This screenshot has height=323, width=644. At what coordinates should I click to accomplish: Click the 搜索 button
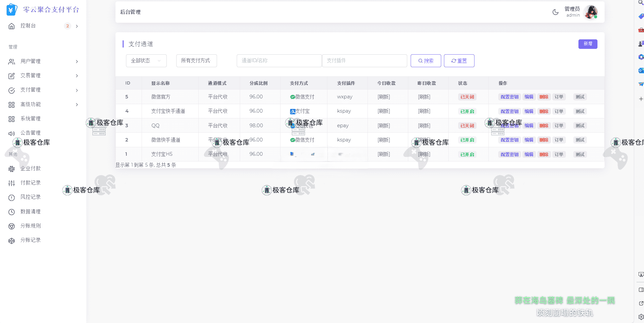[426, 61]
